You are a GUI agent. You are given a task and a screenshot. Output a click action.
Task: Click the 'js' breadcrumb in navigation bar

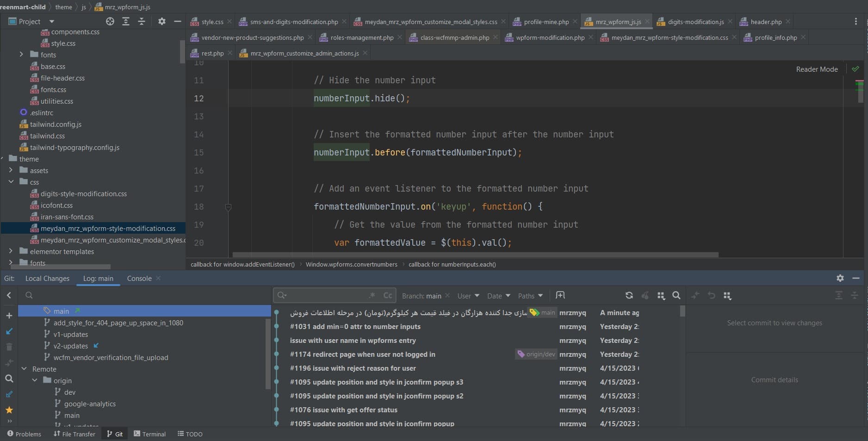click(84, 7)
